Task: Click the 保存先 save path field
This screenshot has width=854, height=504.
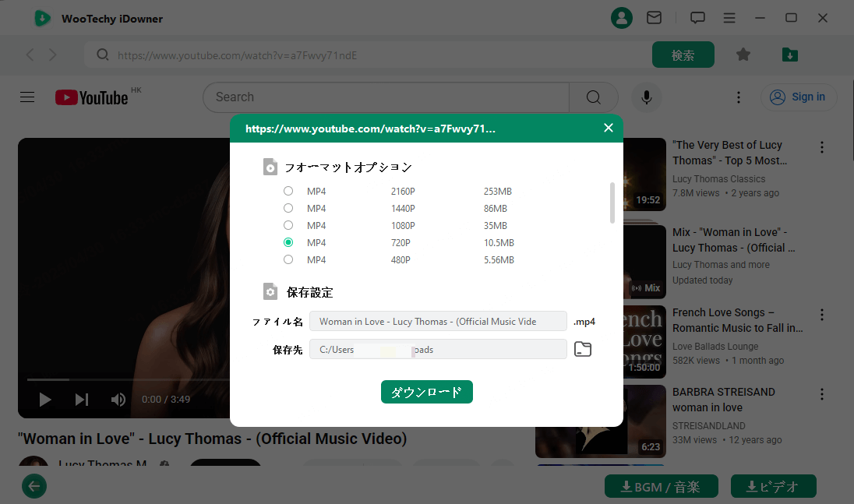Action: click(x=438, y=350)
